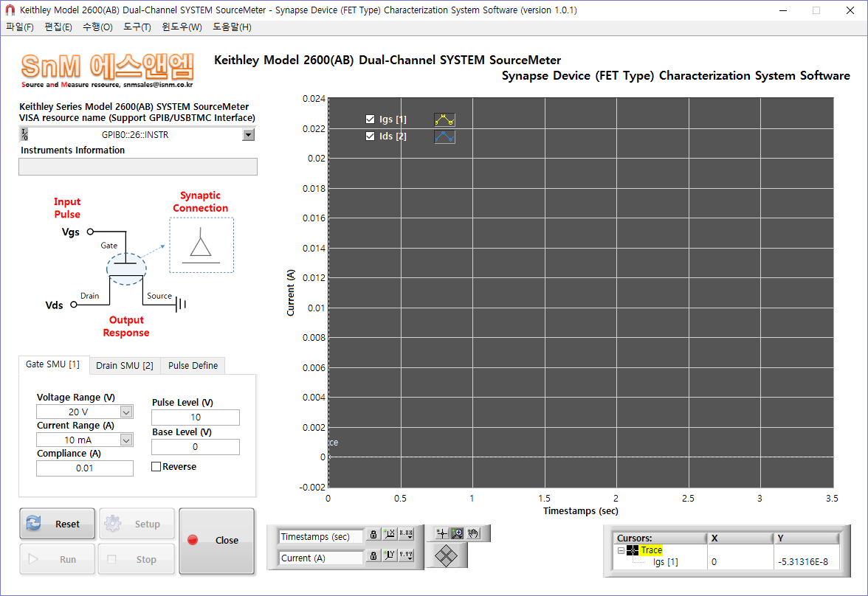
Task: Open the Current Range dropdown
Action: pyautogui.click(x=126, y=440)
